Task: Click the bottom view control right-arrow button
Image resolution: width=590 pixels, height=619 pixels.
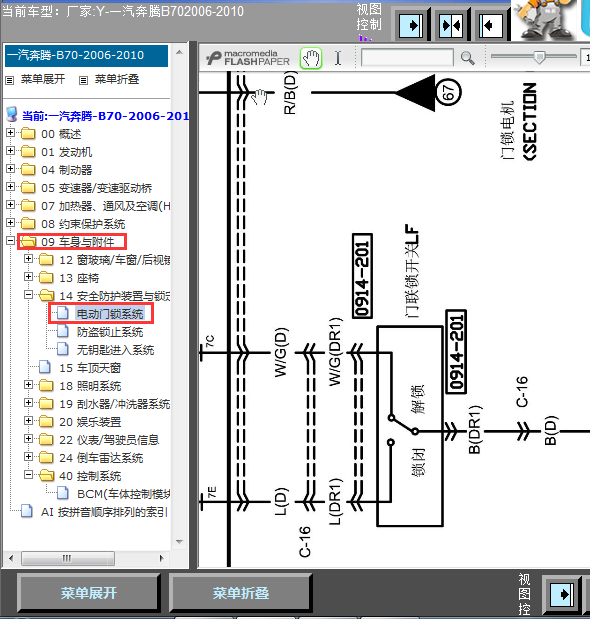Action: point(562,594)
